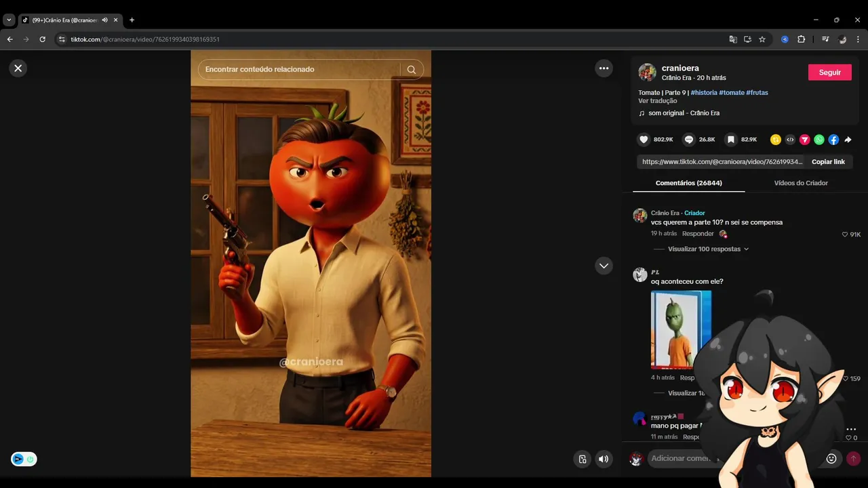
Task: Open the browser extensions puzzle icon
Action: tap(801, 39)
